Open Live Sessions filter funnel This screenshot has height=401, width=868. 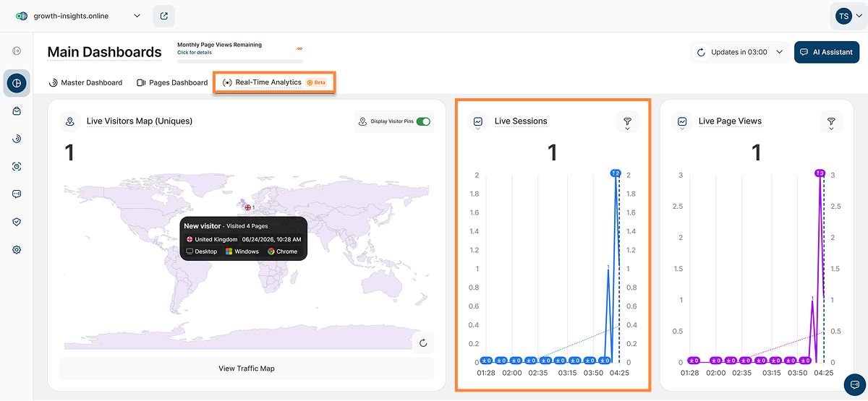pos(627,122)
